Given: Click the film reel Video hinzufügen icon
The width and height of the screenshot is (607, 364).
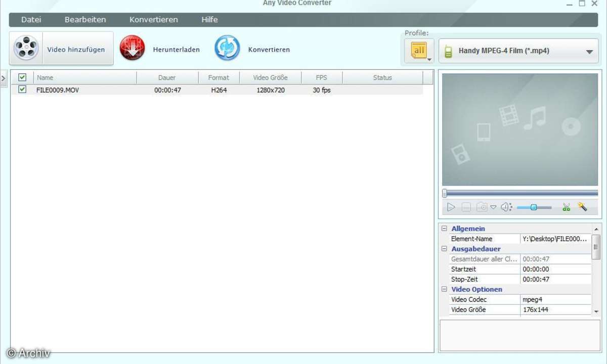Looking at the screenshot, I should pos(26,49).
